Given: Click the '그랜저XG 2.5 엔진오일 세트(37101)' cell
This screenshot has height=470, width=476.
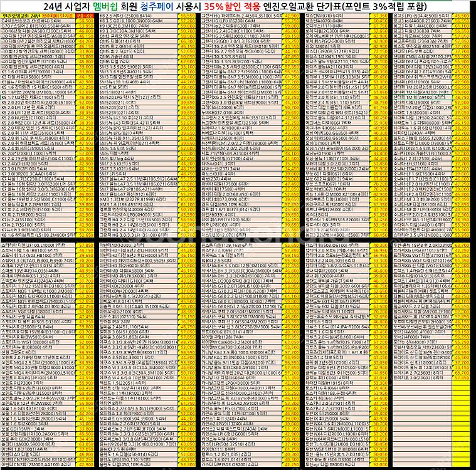Looking at the screenshot, I should click(x=241, y=97).
